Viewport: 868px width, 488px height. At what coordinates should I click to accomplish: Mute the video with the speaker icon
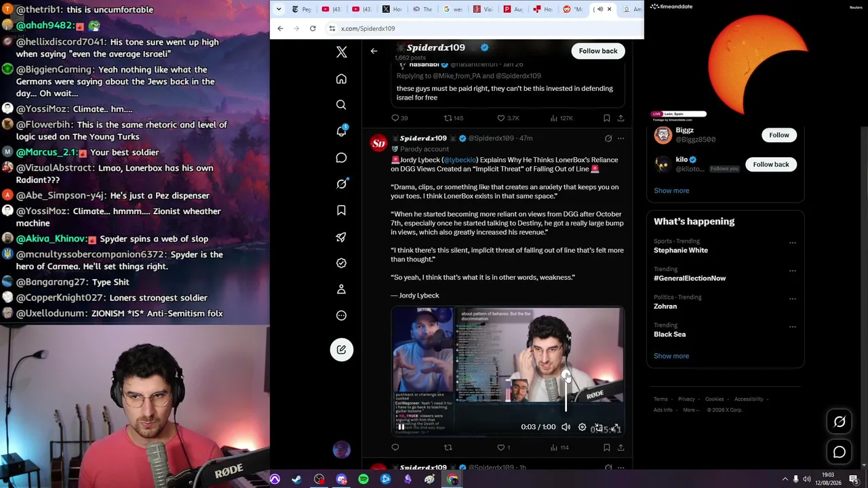[x=566, y=427]
